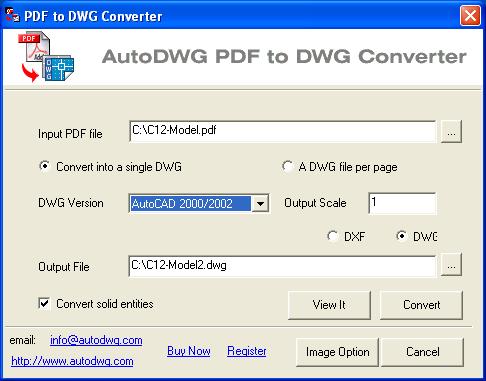
Task: Open the info@autodwg.com email link
Action: click(x=96, y=340)
